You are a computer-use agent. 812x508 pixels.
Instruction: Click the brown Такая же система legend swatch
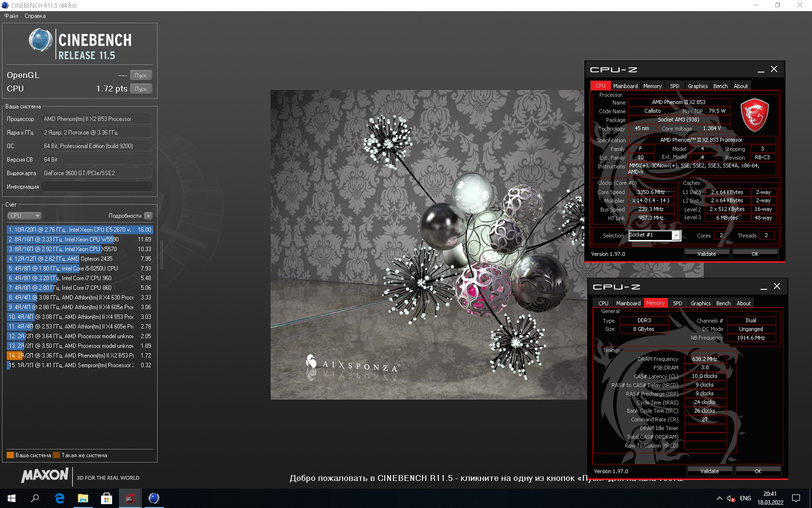(x=56, y=455)
